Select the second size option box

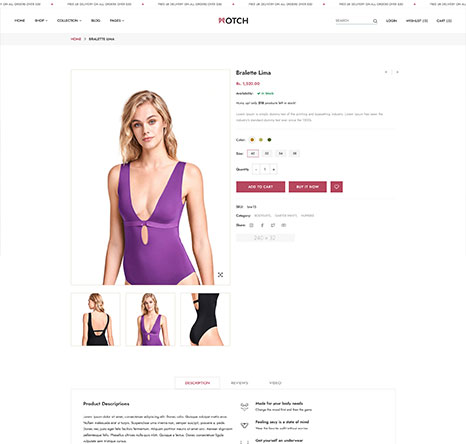(267, 154)
